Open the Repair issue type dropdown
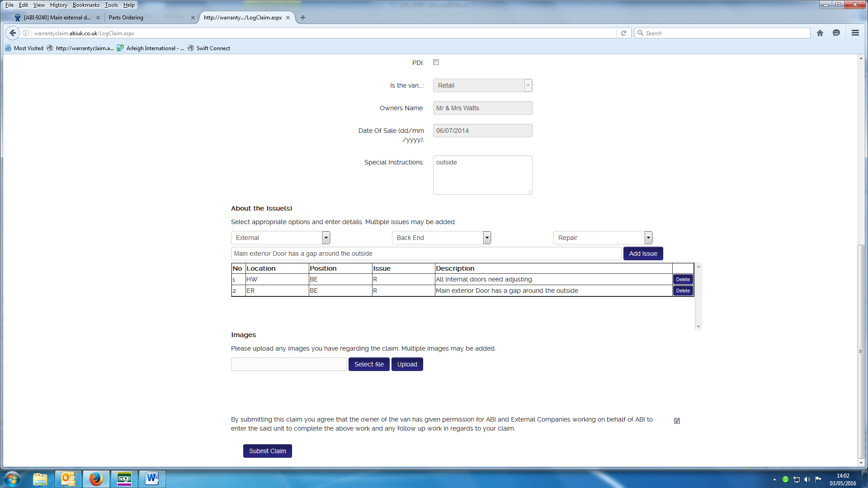This screenshot has height=488, width=868. coord(648,238)
